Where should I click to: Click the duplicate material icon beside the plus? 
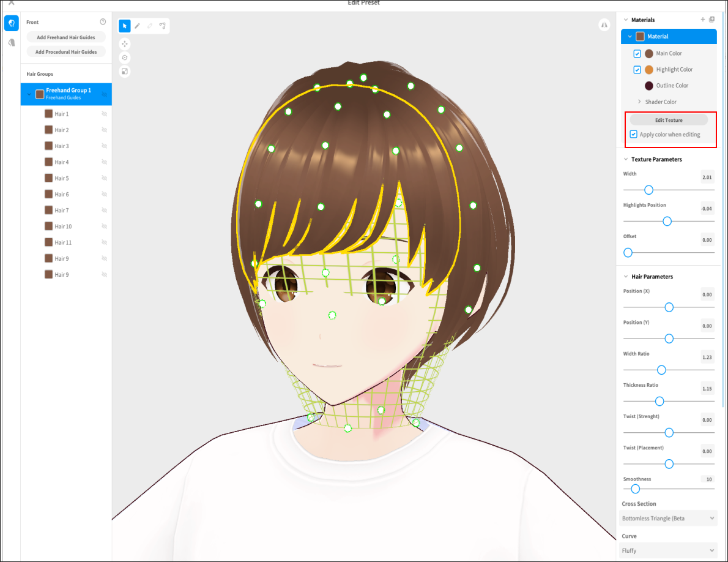pos(712,20)
